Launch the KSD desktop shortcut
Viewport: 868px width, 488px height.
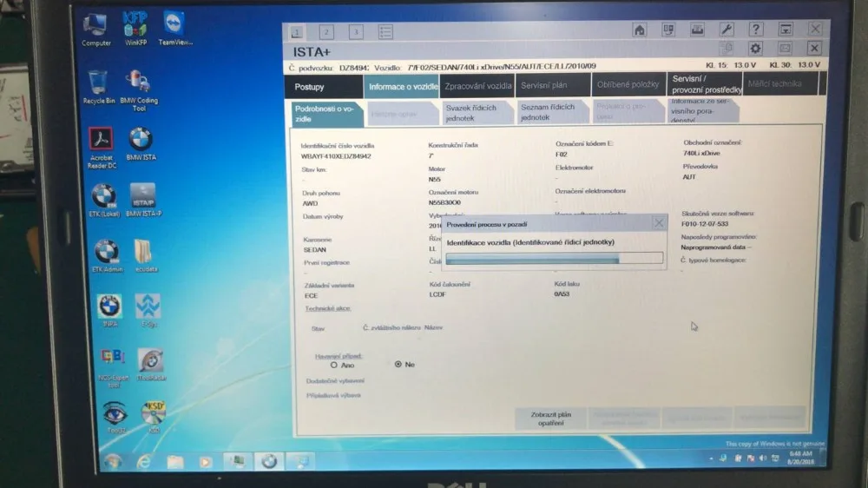tap(154, 417)
